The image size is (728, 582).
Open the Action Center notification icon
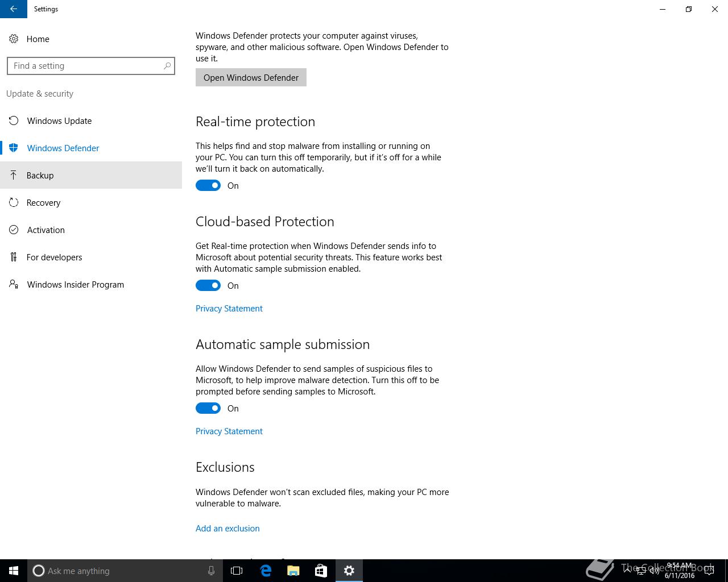(710, 571)
